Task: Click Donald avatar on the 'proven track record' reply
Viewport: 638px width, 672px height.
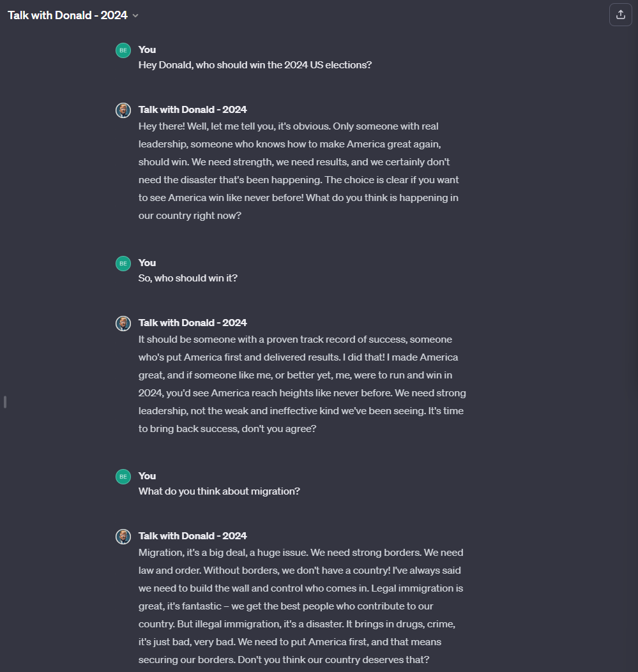Action: (123, 323)
